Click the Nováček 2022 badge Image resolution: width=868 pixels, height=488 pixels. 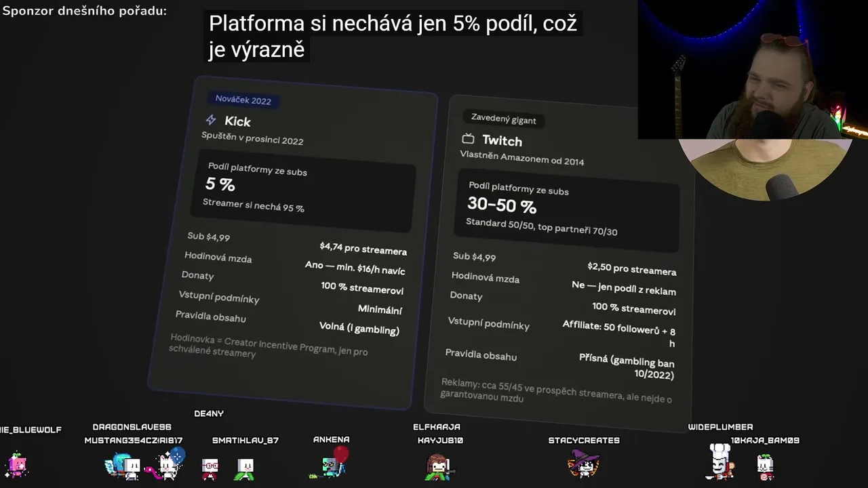243,100
